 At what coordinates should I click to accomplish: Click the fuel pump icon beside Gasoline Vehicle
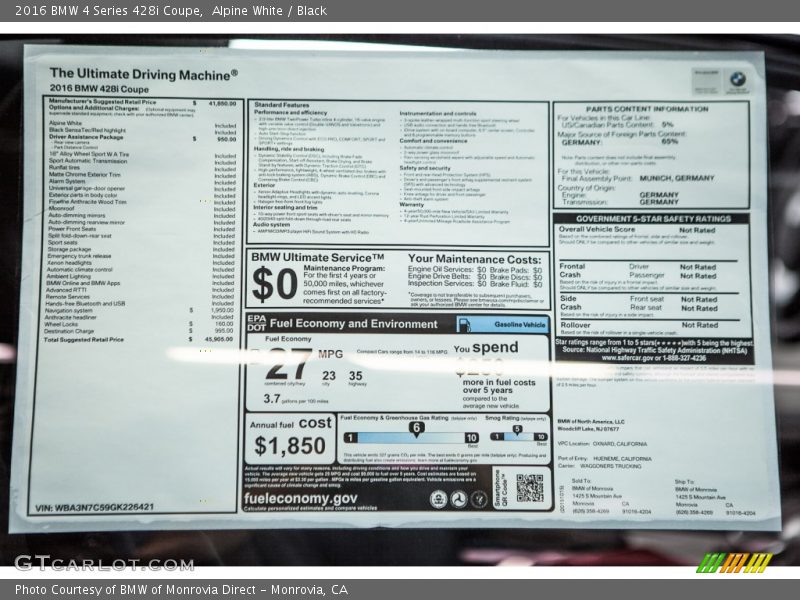[x=464, y=324]
